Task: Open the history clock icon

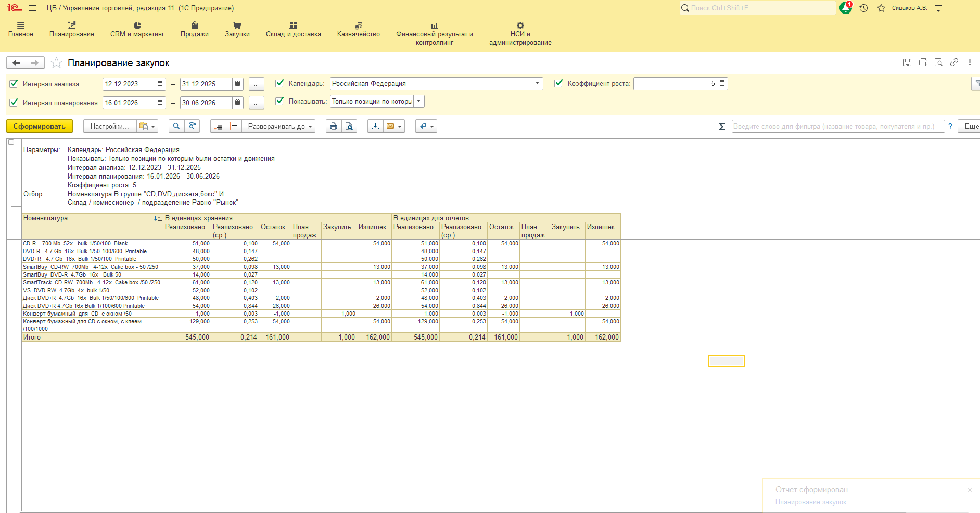Action: tap(863, 8)
